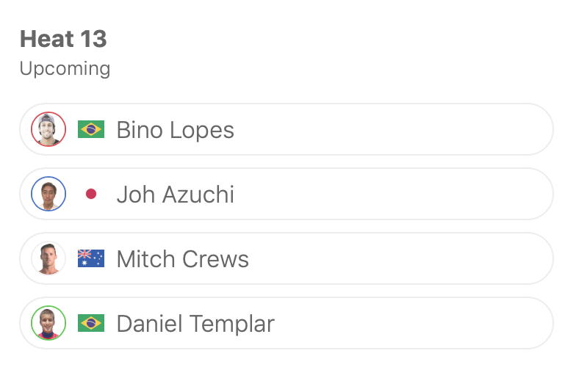Click Joh Azuchi's avatar photo
The height and width of the screenshot is (392, 576).
(x=48, y=194)
